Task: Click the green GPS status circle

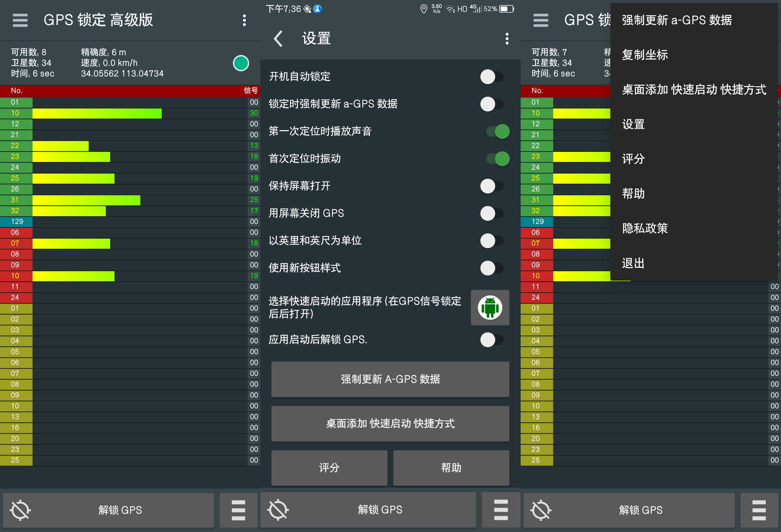Action: (x=241, y=63)
